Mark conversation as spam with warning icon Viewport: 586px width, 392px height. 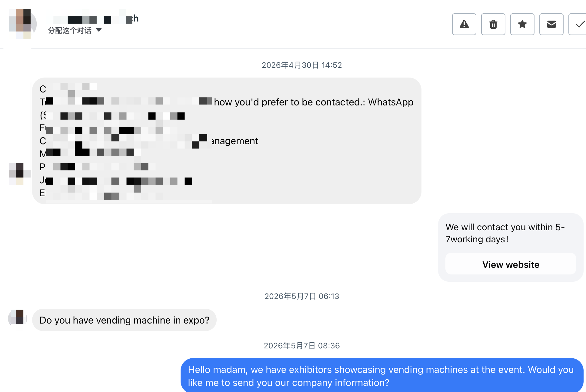[x=464, y=24]
